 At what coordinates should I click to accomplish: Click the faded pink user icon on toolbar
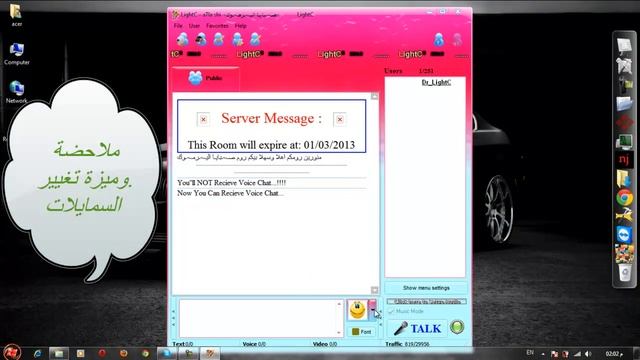pyautogui.click(x=458, y=40)
